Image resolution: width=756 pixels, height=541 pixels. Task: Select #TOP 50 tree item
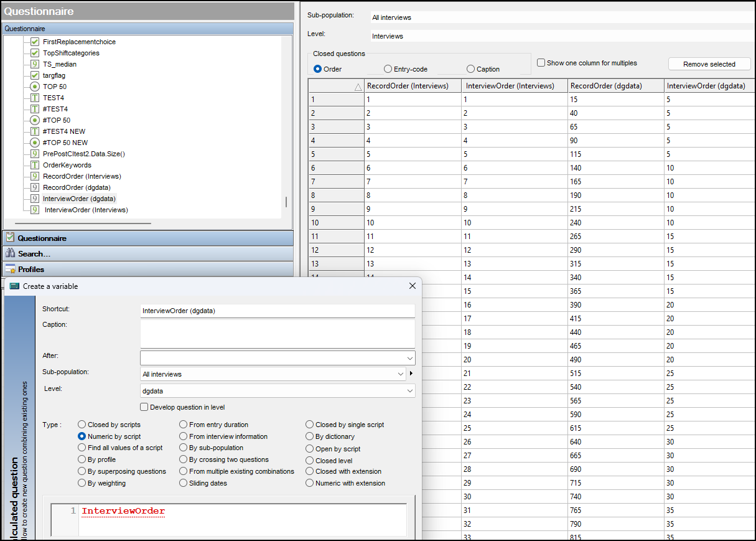57,120
